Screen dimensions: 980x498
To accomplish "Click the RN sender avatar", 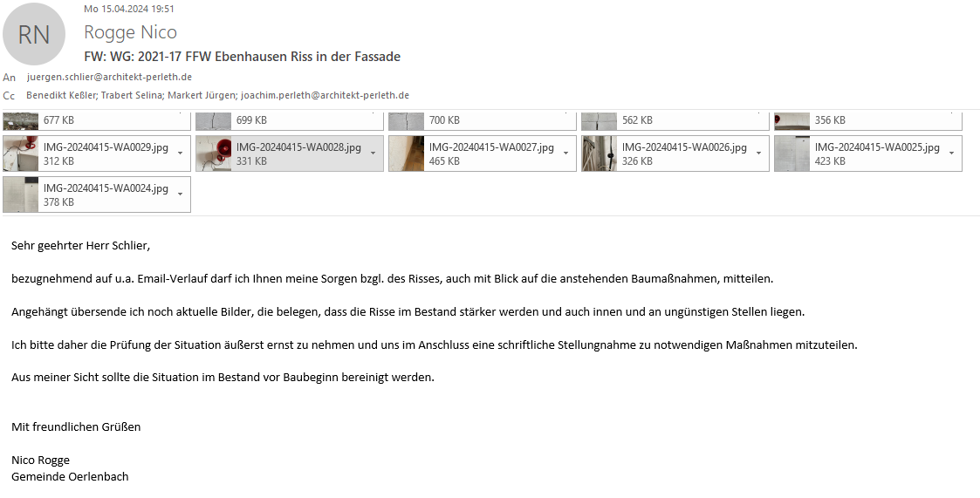I will [x=34, y=34].
